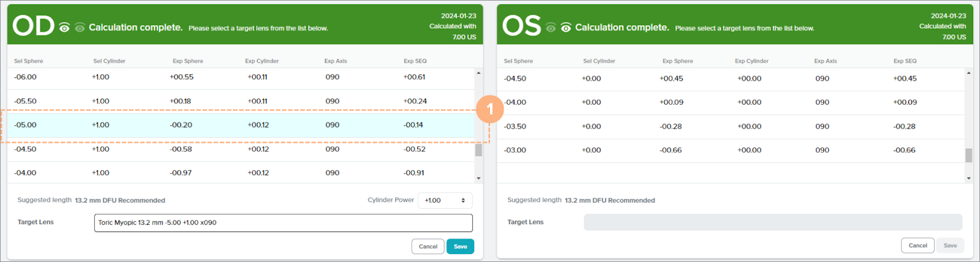
Task: Click the dimmed eye icon in OS header
Action: (x=551, y=28)
